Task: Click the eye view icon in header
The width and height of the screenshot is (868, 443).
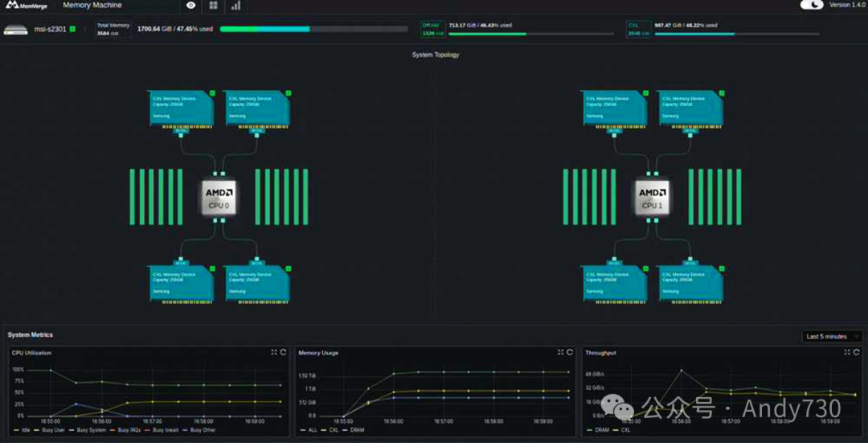Action: 191,6
